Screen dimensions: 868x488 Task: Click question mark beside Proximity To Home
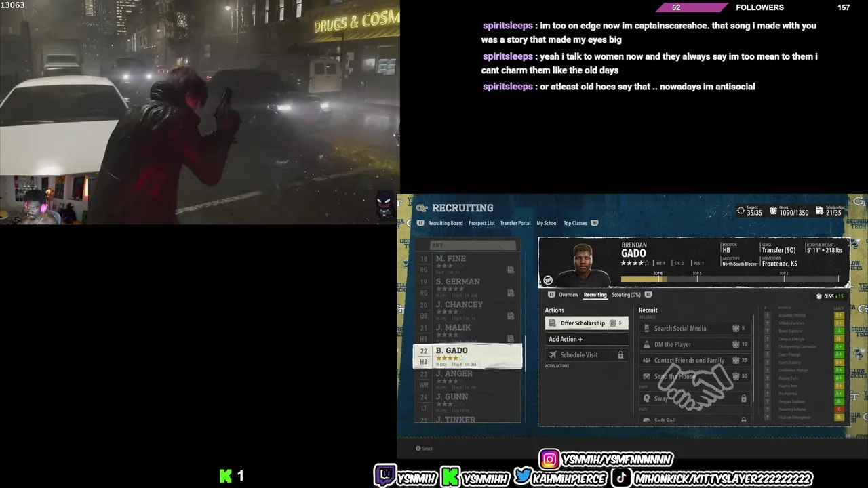[x=767, y=409]
